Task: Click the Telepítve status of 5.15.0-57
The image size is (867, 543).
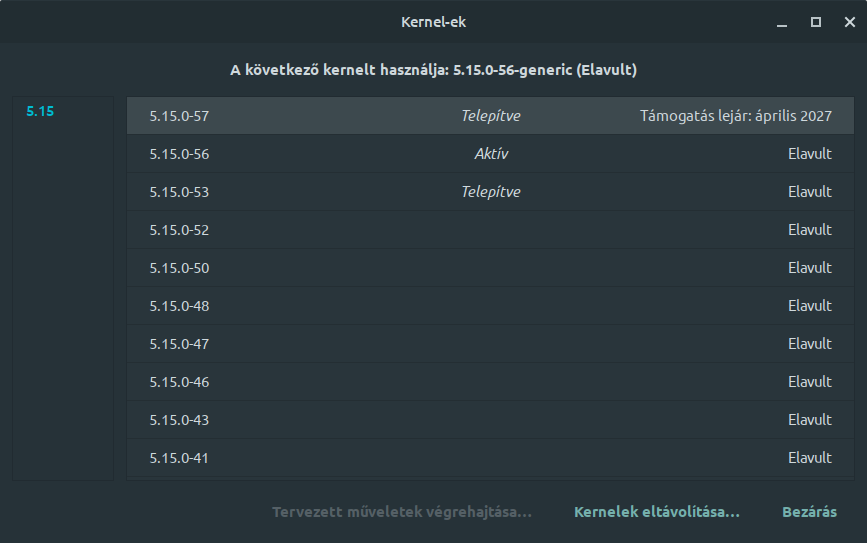Action: pos(491,116)
